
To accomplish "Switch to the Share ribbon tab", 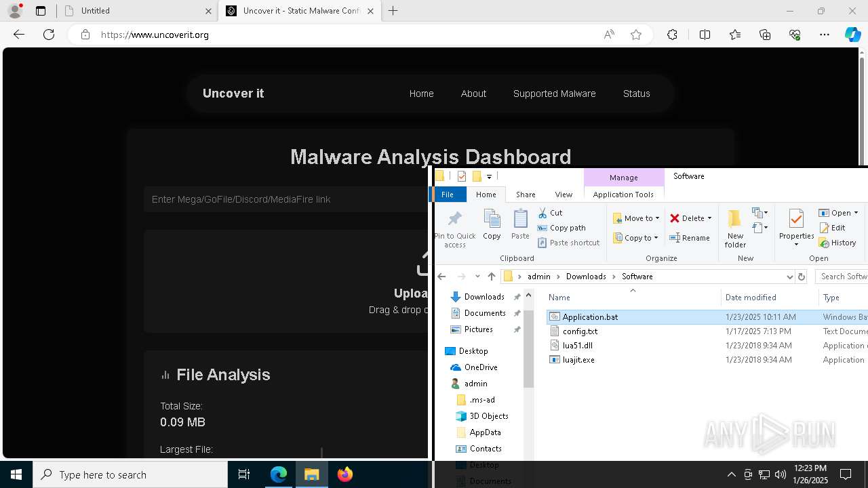I will click(526, 195).
